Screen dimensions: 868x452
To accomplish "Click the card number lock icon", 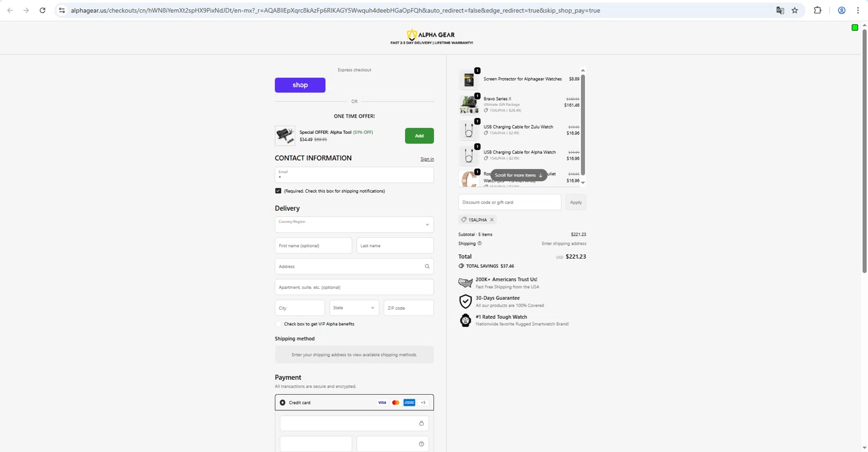I will click(421, 423).
